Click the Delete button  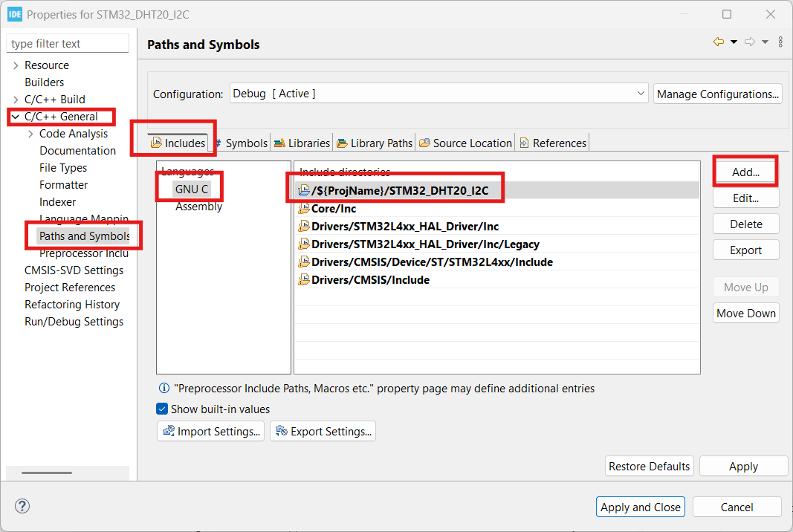click(x=745, y=224)
